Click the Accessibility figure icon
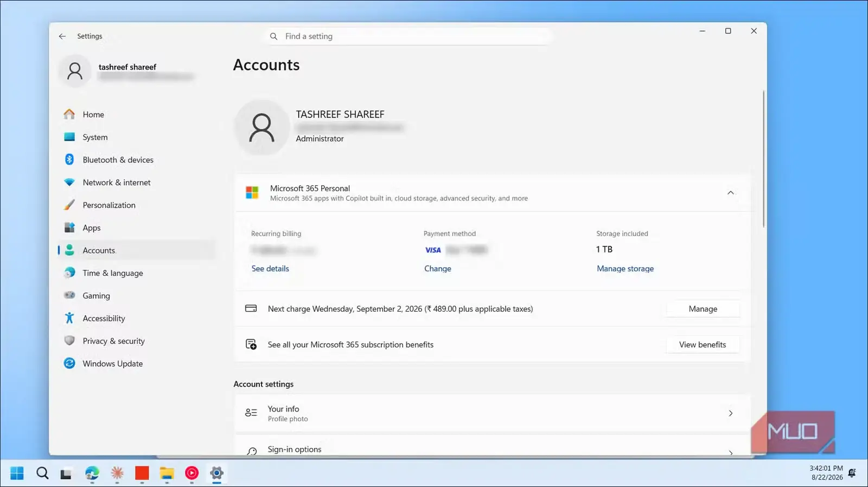Screen dimensions: 868x487 pyautogui.click(x=69, y=318)
